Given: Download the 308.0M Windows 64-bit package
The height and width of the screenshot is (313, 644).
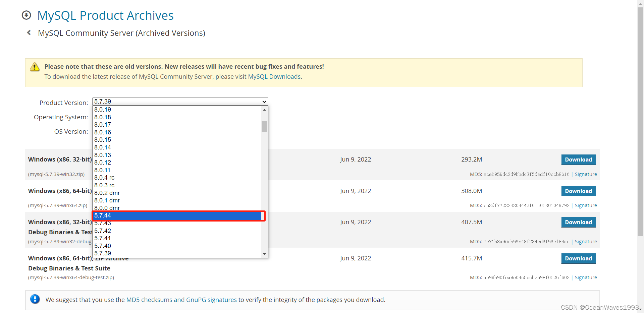Looking at the screenshot, I should (578, 191).
